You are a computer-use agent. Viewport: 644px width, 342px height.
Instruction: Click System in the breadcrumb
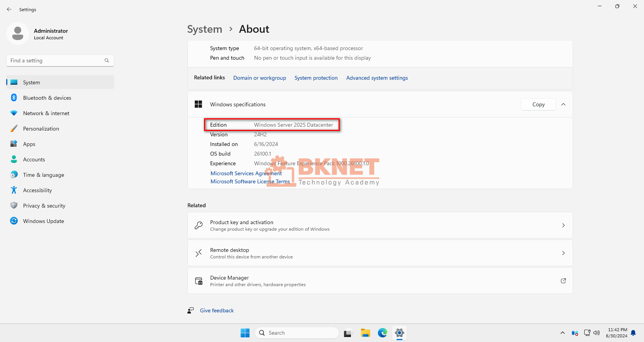(204, 29)
